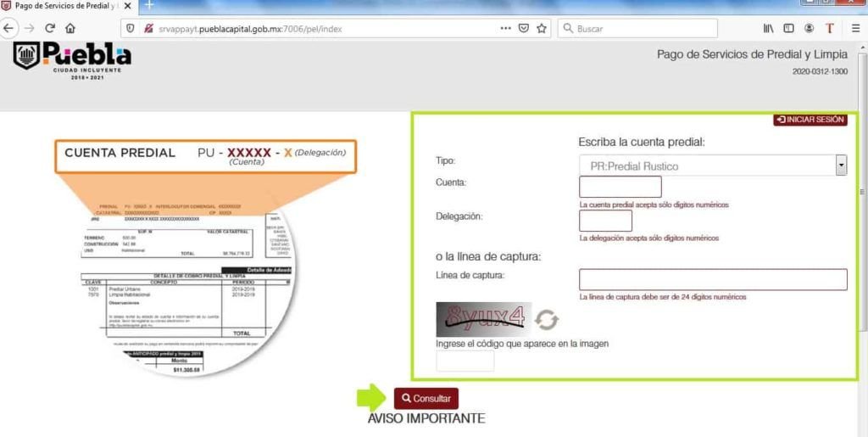Click the Cuenta input field
Image resolution: width=868 pixels, height=437 pixels.
click(620, 187)
